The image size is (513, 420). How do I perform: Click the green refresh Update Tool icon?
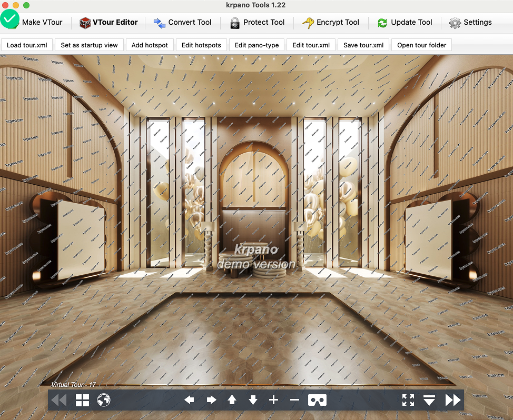tap(382, 23)
